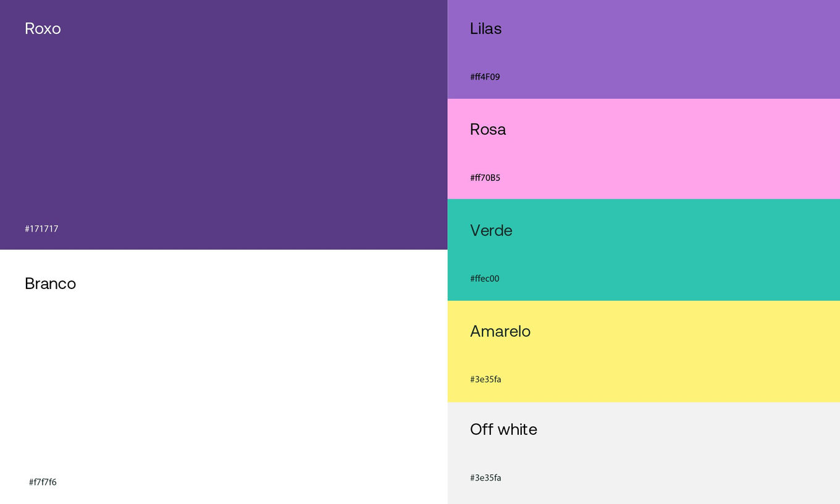
Task: Click the Off white swatch area
Action: tap(644, 453)
